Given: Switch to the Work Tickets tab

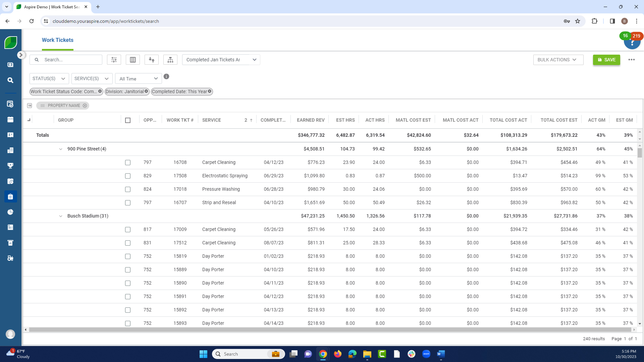Looking at the screenshot, I should click(x=58, y=40).
